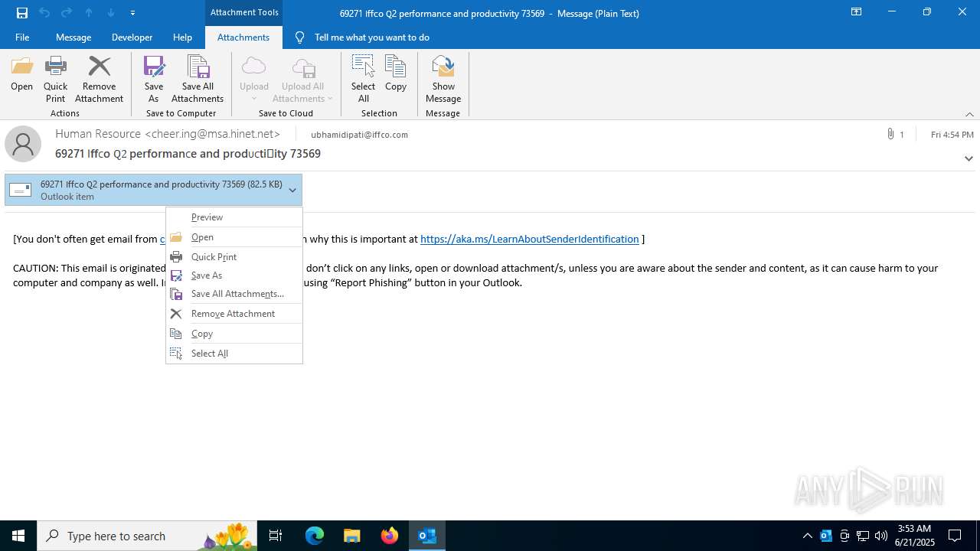
Task: Open Task View on the taskbar
Action: pos(276,536)
